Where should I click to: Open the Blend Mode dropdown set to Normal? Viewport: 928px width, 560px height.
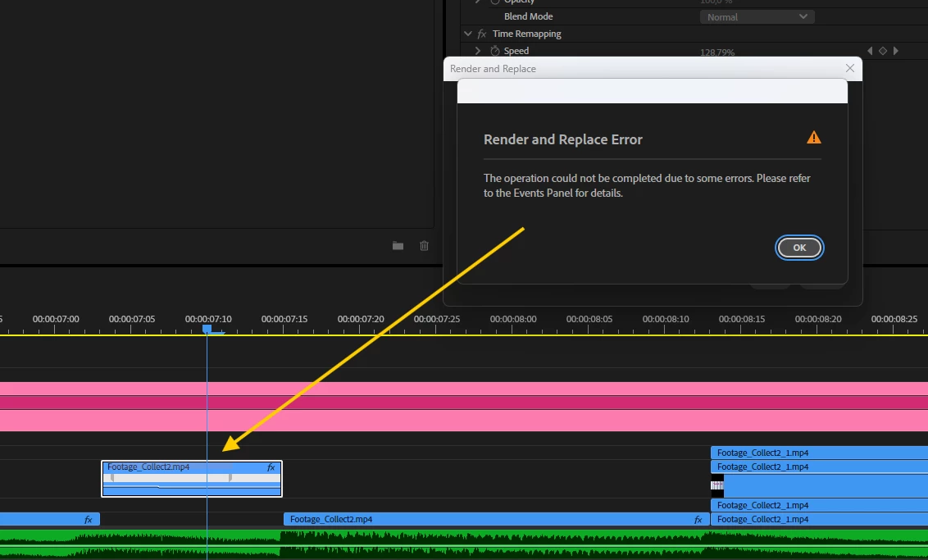pos(757,16)
